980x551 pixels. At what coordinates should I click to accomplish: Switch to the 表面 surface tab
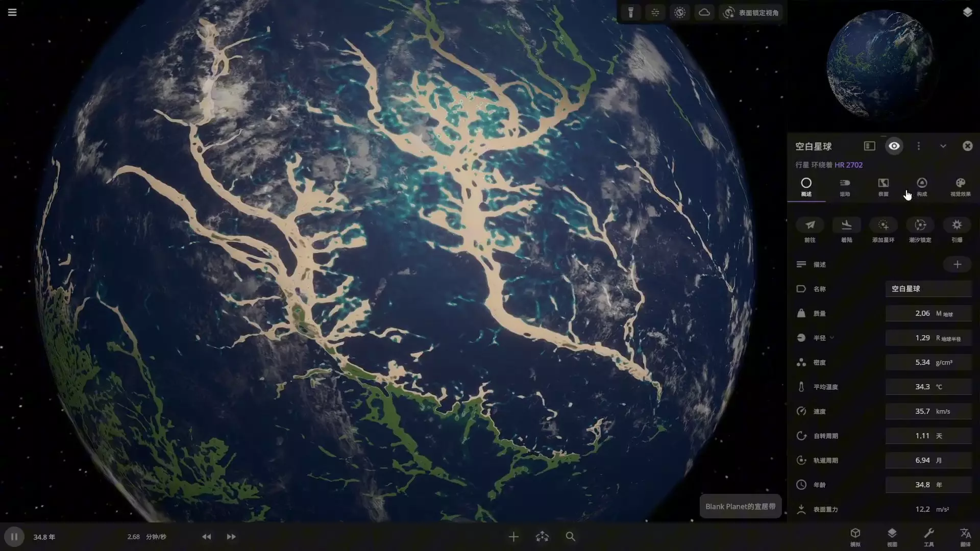point(883,187)
